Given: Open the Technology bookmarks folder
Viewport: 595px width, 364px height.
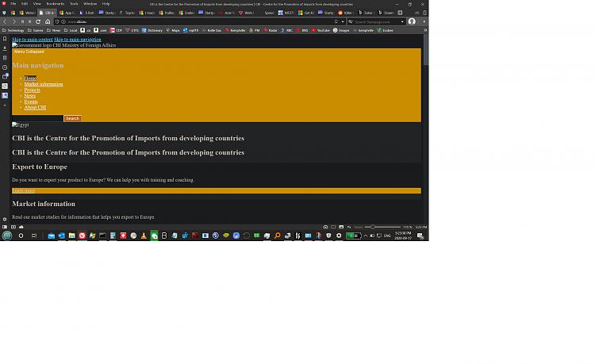Looking at the screenshot, I should [x=13, y=30].
